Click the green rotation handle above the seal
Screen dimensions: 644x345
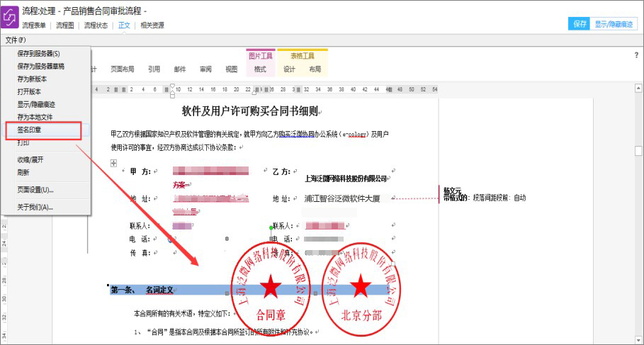[270, 227]
